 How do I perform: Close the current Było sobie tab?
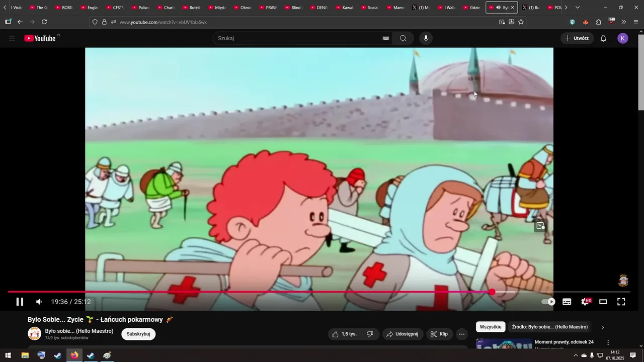click(x=513, y=8)
